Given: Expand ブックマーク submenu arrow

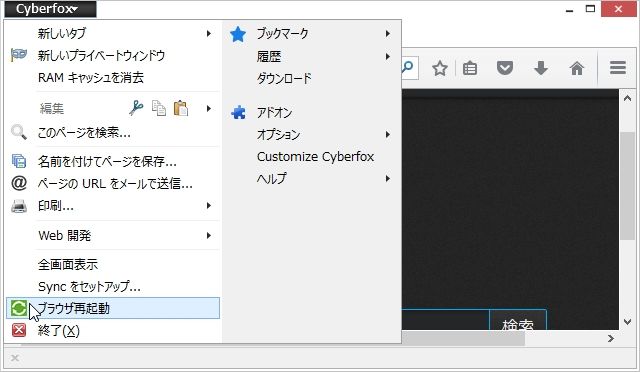Looking at the screenshot, I should 387,33.
